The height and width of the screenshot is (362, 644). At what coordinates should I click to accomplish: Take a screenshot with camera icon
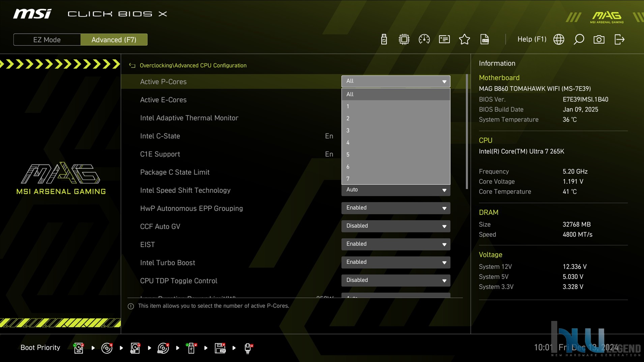tap(599, 39)
